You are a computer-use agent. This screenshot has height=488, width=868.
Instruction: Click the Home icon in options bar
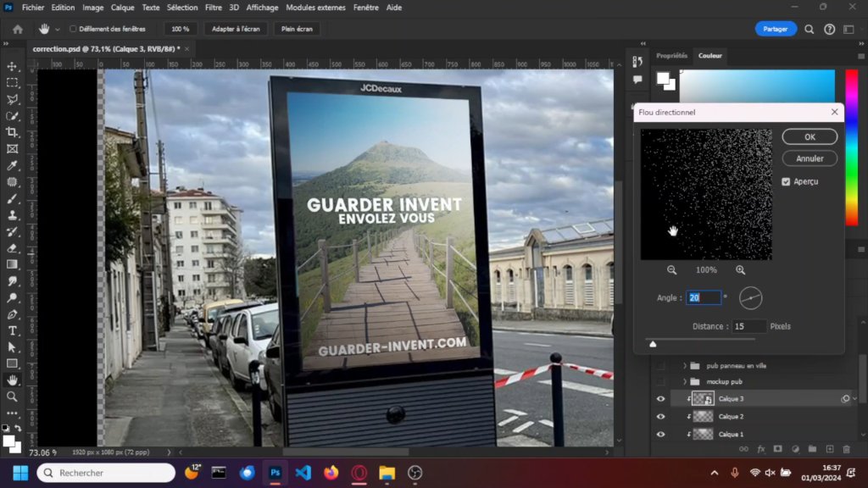point(18,29)
